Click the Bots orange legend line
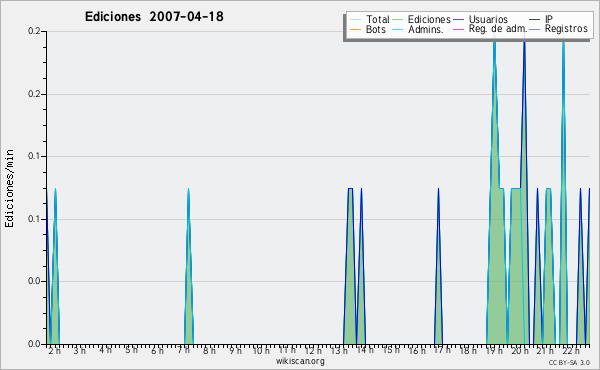This screenshot has width=600, height=370. [355, 29]
